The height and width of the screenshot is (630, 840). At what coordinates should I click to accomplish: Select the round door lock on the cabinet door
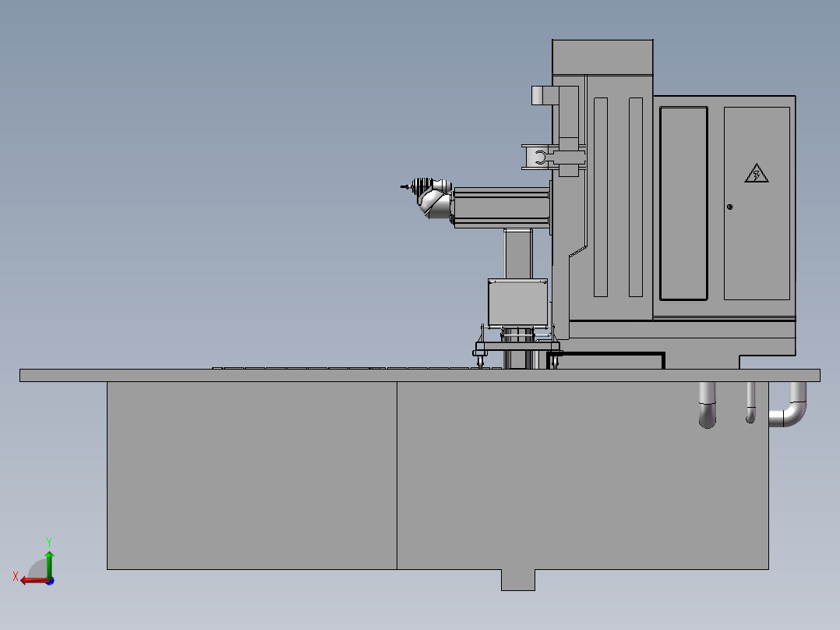coord(729,207)
